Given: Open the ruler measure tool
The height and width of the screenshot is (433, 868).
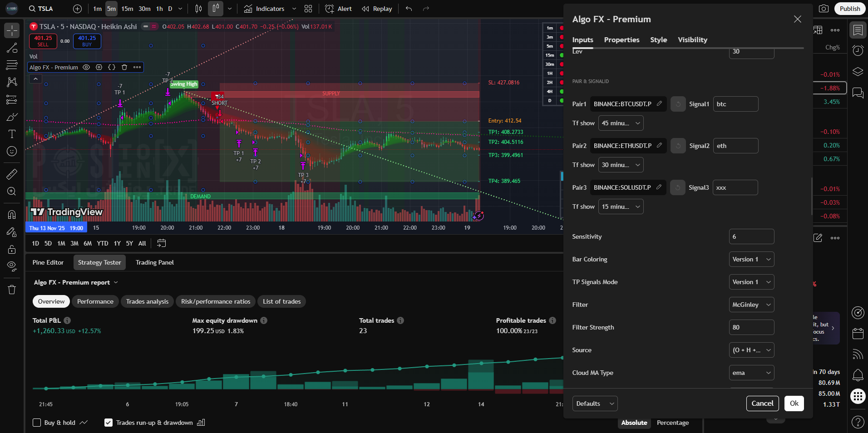Looking at the screenshot, I should tap(12, 174).
